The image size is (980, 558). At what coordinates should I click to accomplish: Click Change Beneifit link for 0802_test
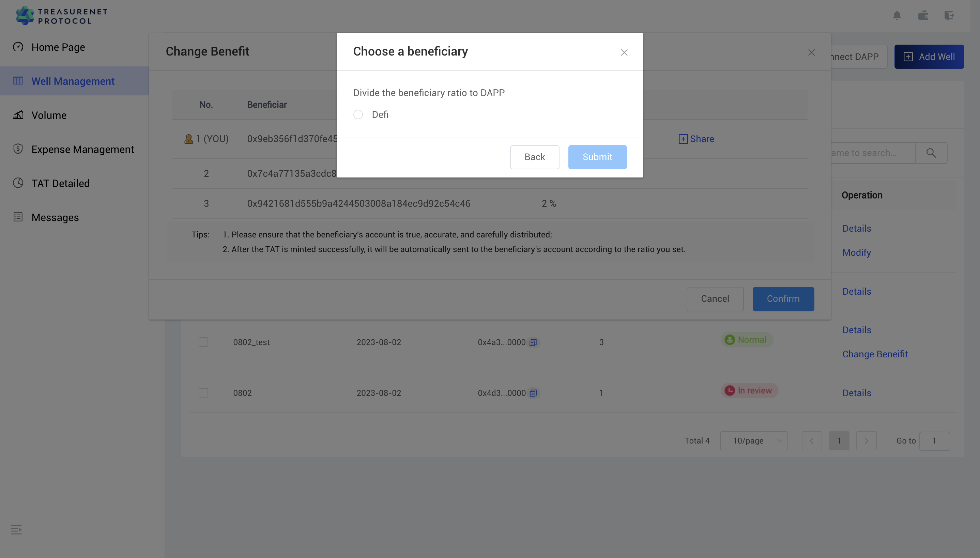click(875, 354)
